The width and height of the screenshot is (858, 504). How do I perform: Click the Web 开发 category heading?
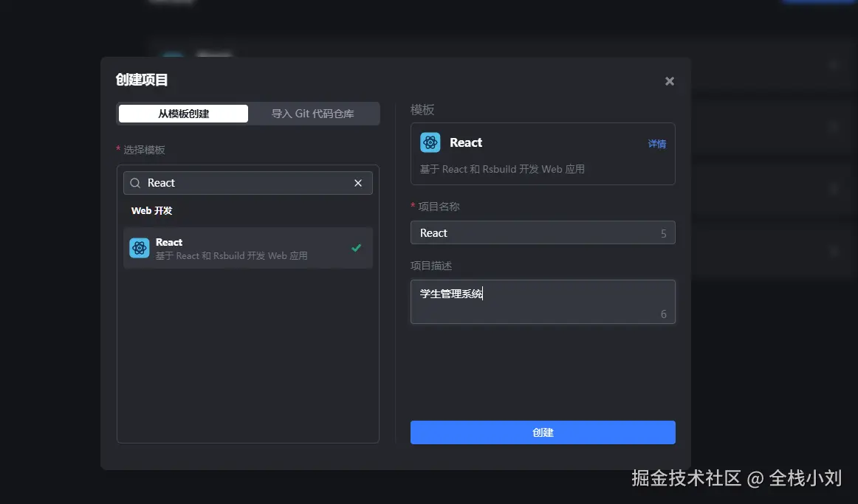[151, 210]
